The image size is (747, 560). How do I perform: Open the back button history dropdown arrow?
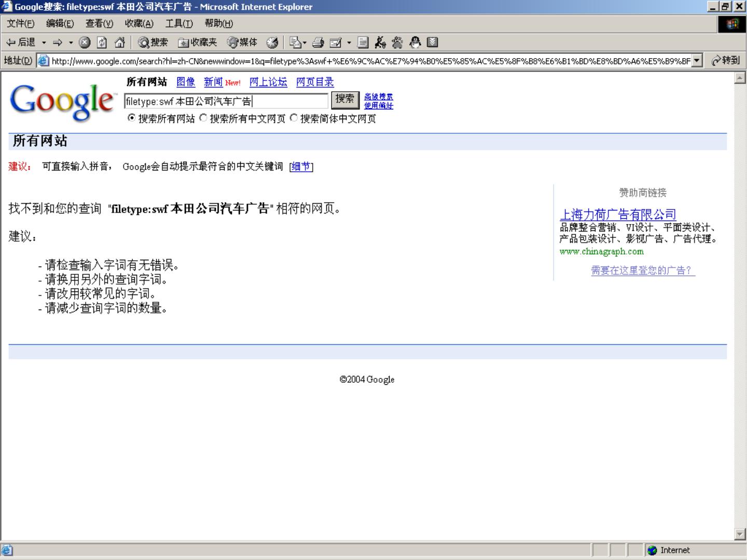[x=44, y=43]
